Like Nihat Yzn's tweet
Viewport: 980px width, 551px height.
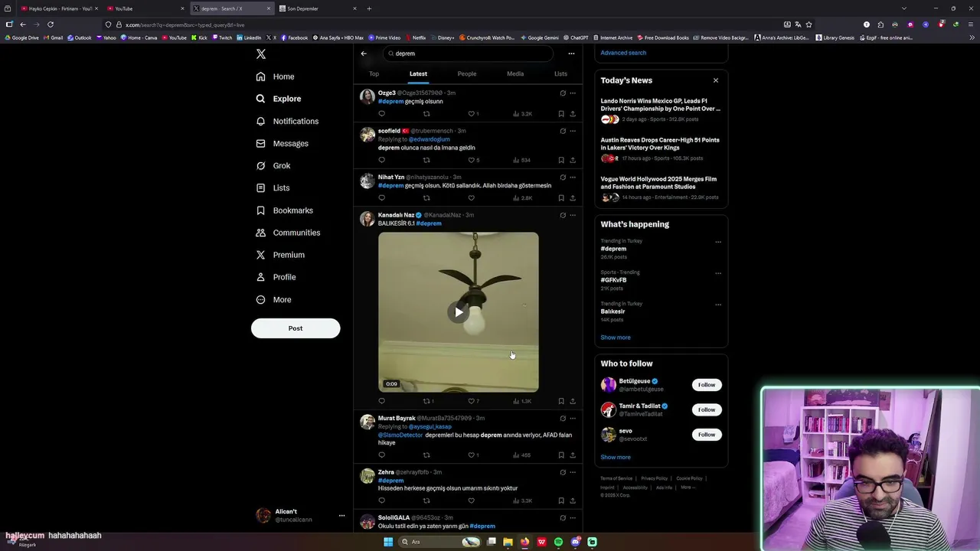pos(472,198)
